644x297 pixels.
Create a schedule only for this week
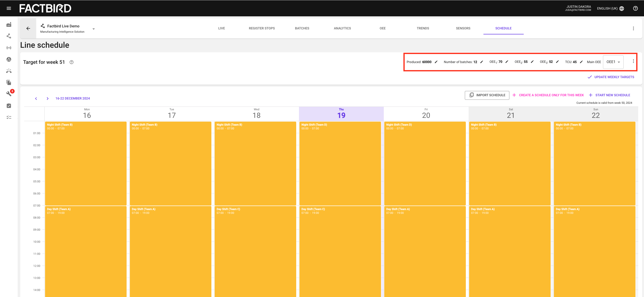tap(548, 95)
